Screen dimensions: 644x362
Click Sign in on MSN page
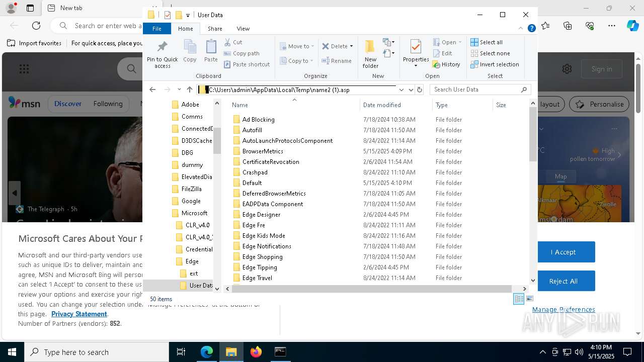click(x=602, y=69)
